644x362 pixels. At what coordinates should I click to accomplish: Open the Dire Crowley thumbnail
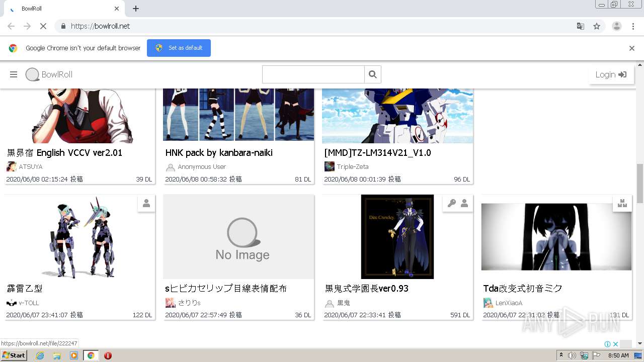pos(397,237)
